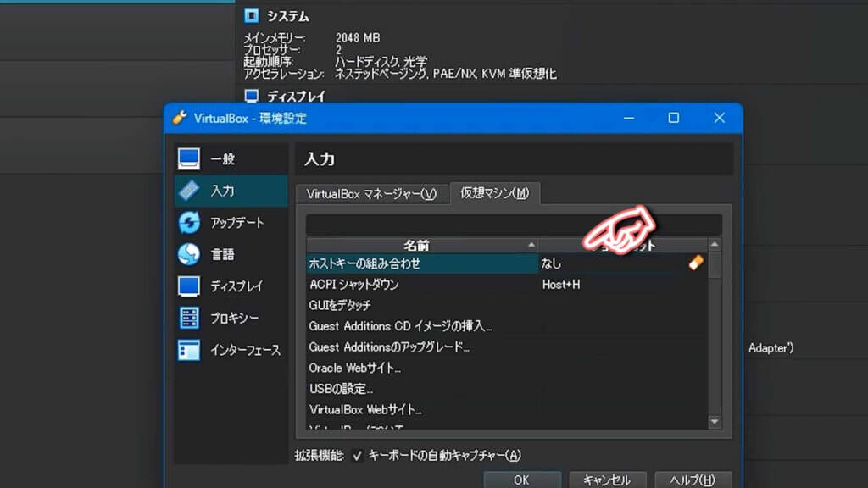Viewport: 868px width, 488px height.
Task: Click the インターフェース window icon
Action: coord(189,350)
